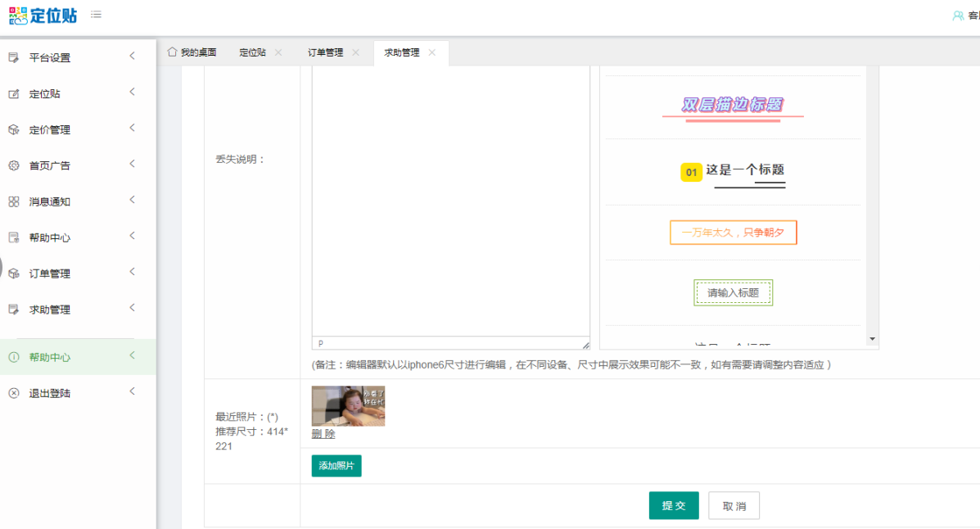This screenshot has height=529, width=980.
Task: Select the 双层描边标题 title template
Action: coord(733,106)
